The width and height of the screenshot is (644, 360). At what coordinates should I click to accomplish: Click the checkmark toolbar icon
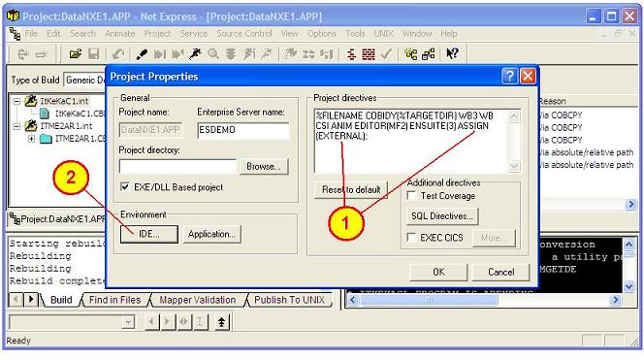tap(386, 53)
